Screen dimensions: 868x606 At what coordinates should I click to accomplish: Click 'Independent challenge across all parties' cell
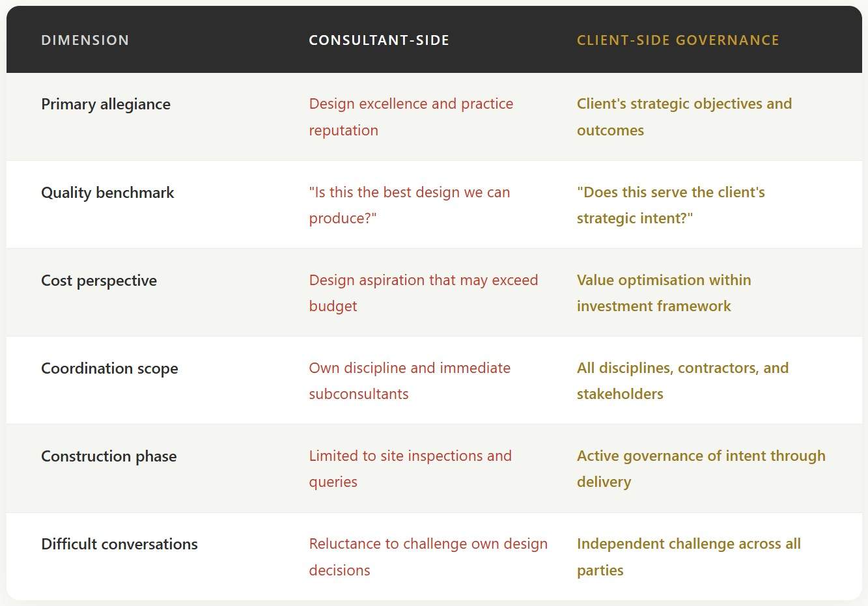point(689,557)
